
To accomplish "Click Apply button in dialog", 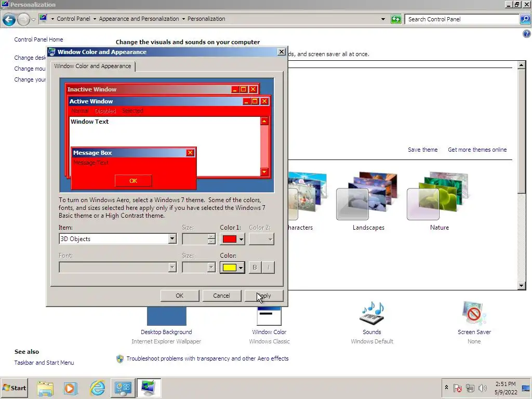I will tap(263, 296).
